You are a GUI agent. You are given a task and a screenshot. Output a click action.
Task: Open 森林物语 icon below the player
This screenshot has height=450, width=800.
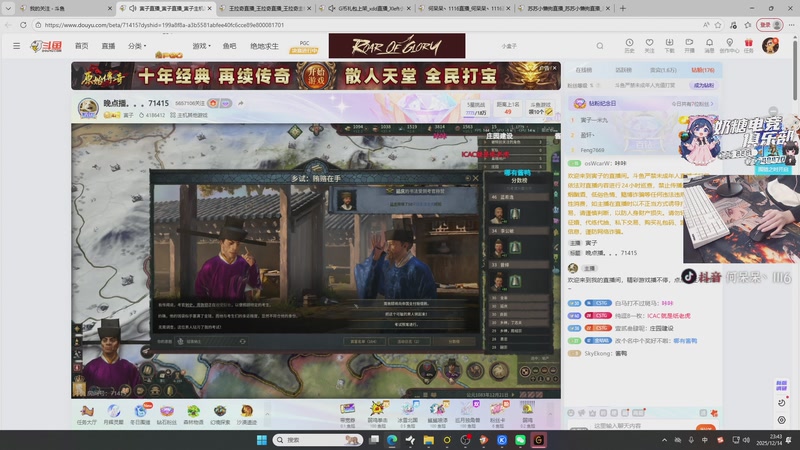click(193, 415)
